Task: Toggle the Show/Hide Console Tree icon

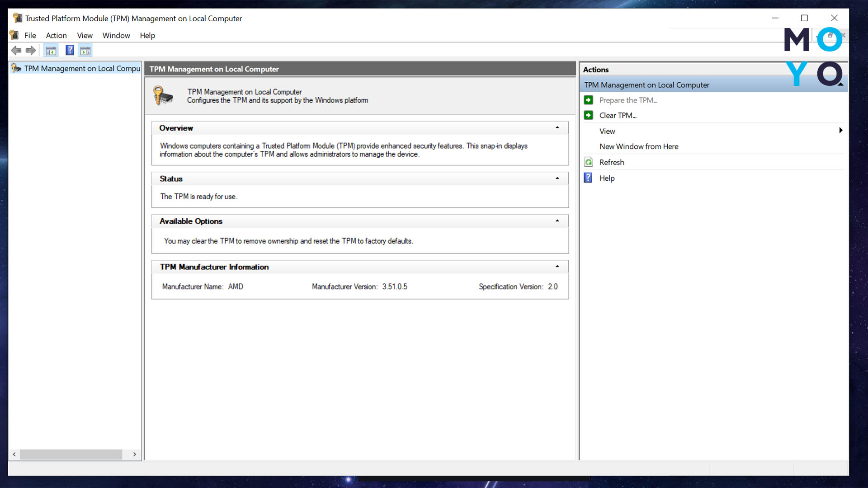Action: point(51,51)
